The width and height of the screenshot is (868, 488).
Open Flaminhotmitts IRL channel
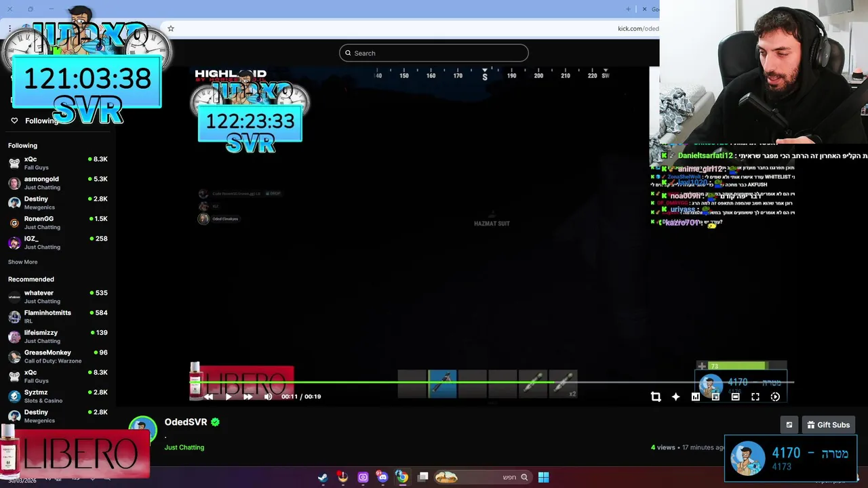[58, 317]
